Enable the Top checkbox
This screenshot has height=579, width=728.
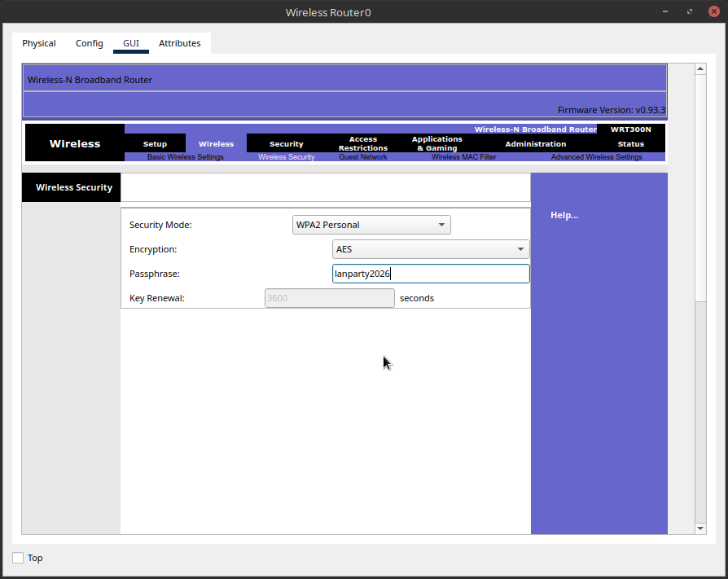[x=19, y=558]
